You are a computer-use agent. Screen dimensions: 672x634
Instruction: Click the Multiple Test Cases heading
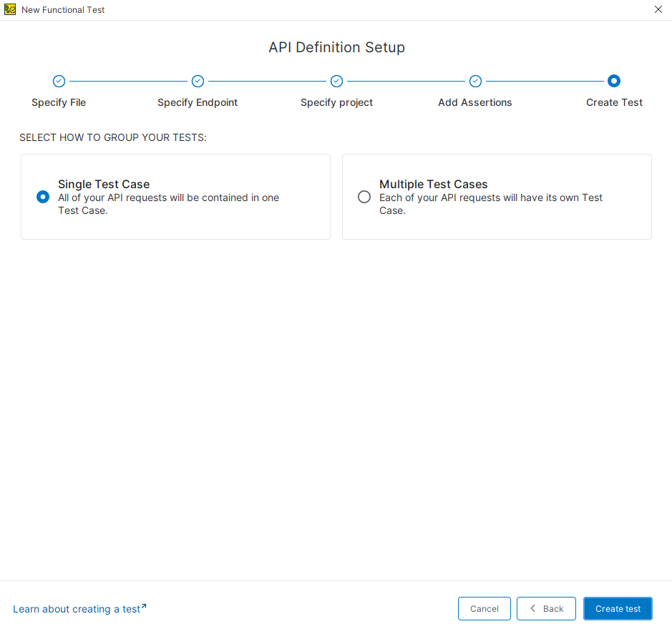click(433, 184)
